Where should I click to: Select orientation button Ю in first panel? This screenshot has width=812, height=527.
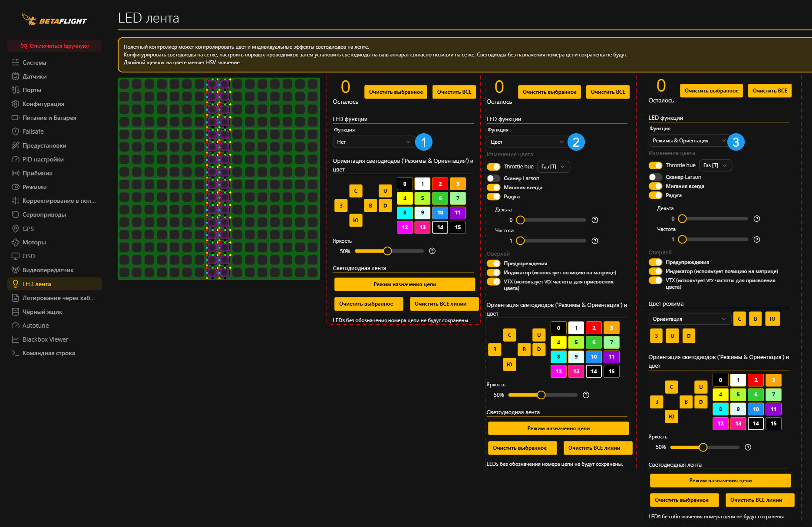tap(356, 221)
